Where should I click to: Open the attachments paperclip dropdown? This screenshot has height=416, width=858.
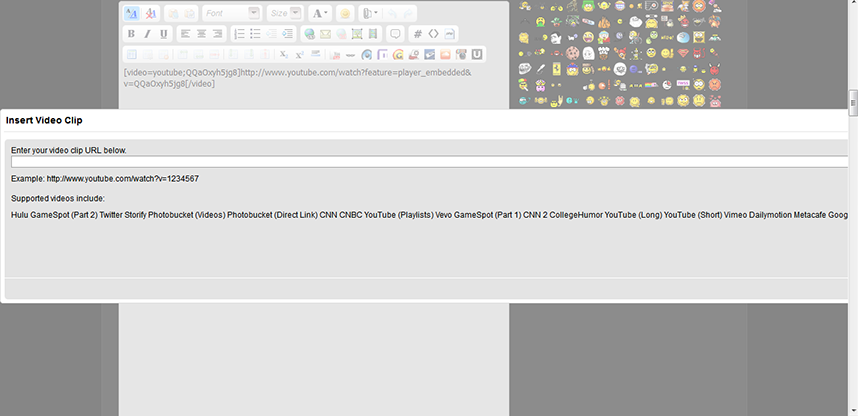pyautogui.click(x=370, y=13)
